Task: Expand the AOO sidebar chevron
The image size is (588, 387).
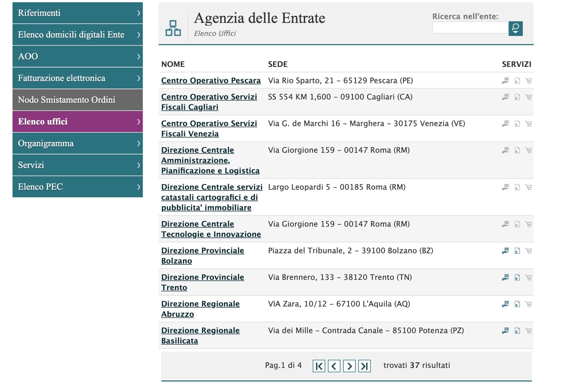Action: 138,56
